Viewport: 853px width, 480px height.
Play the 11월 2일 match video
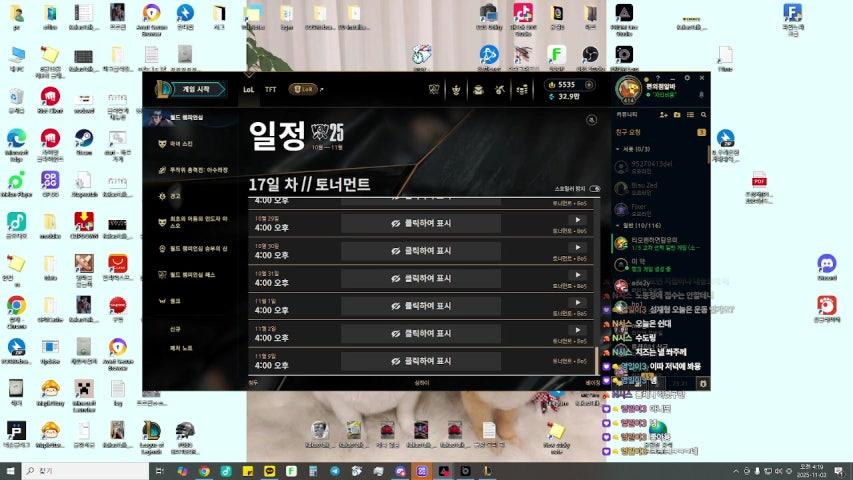coord(577,330)
